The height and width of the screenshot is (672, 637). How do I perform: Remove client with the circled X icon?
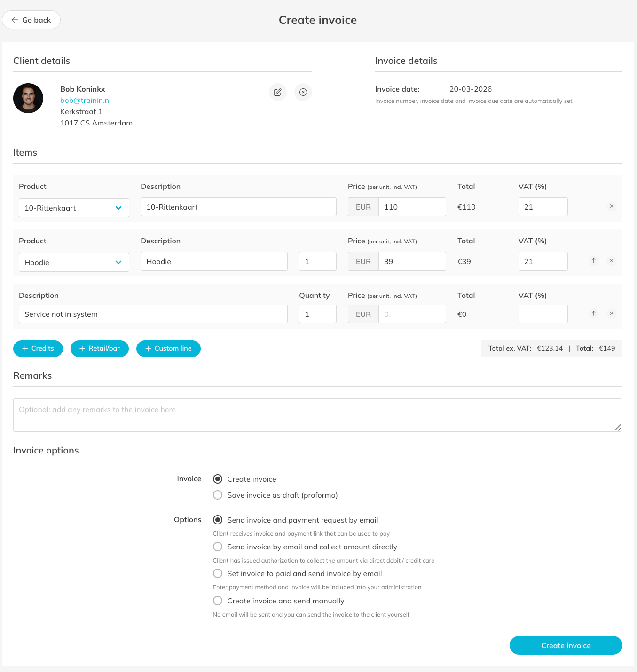pos(303,92)
